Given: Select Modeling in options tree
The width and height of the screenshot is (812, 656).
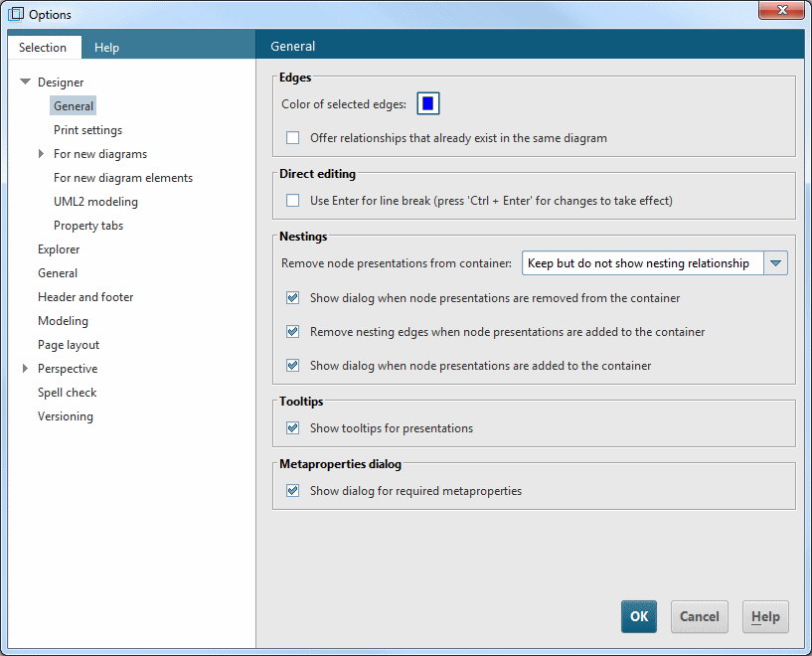Looking at the screenshot, I should click(63, 320).
